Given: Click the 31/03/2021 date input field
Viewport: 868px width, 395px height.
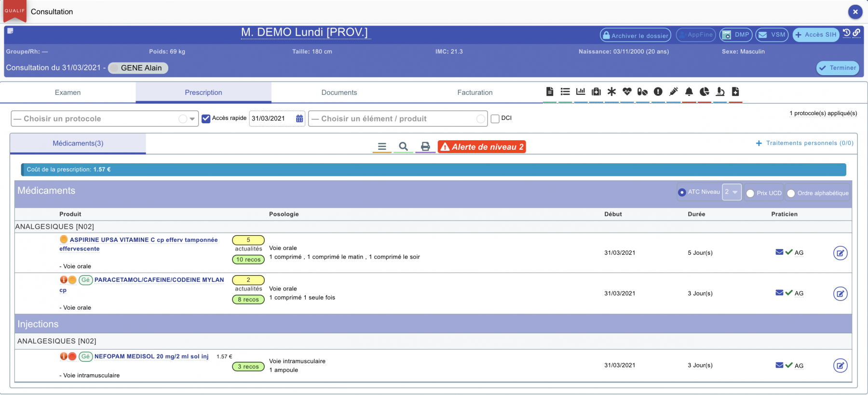Looking at the screenshot, I should pyautogui.click(x=272, y=118).
